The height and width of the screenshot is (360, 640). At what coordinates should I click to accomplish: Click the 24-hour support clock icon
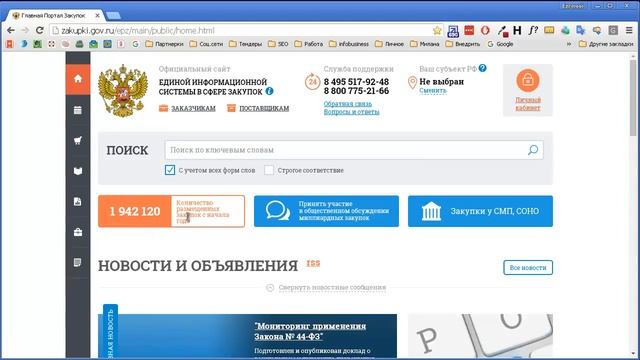pos(312,82)
